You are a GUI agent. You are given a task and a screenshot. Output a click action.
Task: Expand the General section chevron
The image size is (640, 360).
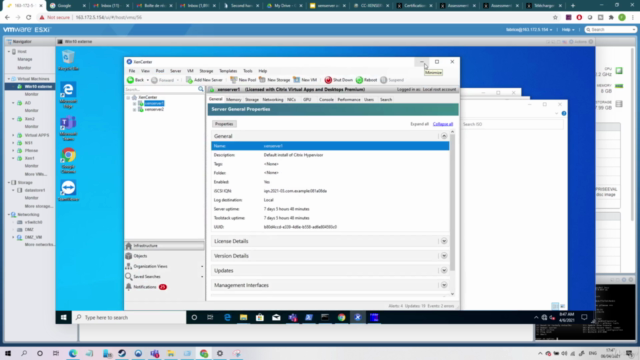point(444,136)
